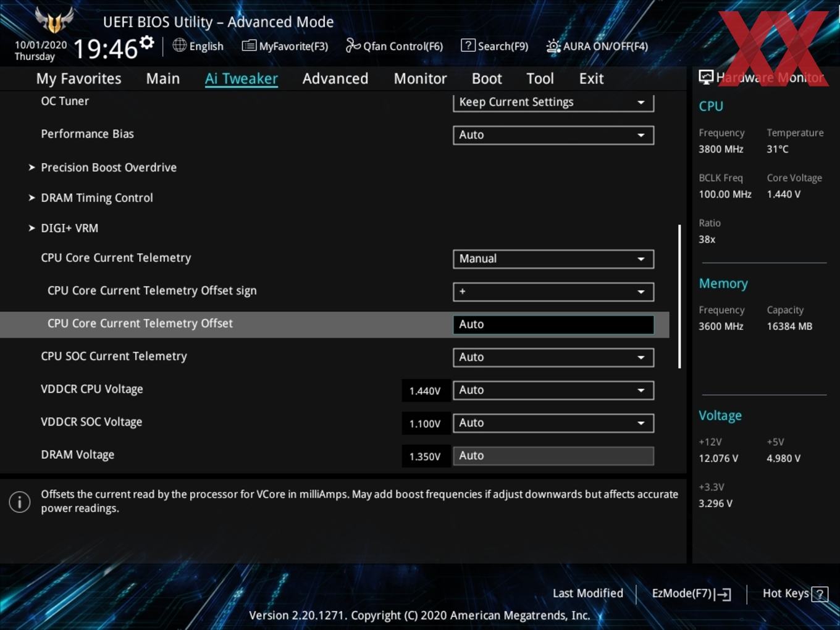Click the Hot Keys question mark icon

tap(820, 594)
